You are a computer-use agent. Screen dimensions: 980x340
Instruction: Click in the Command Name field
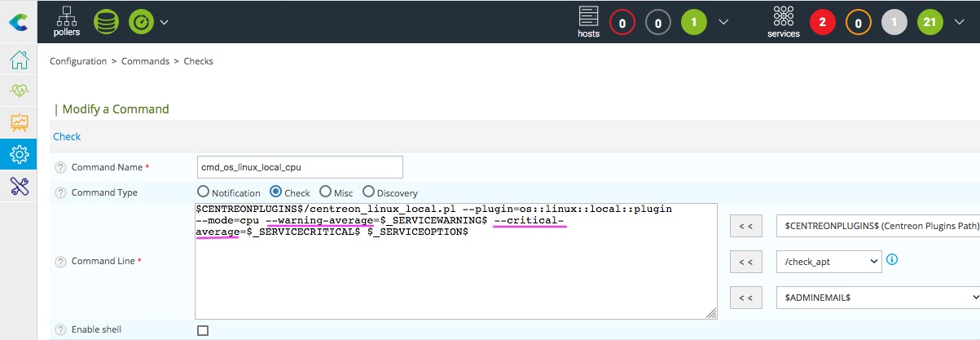coord(300,167)
